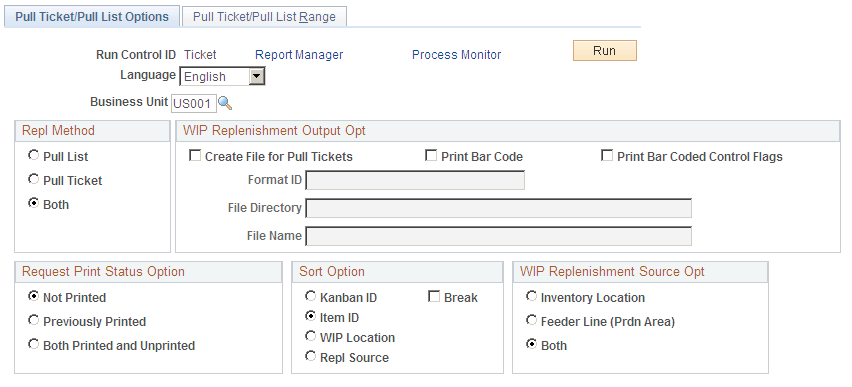Select the Pull Ticket/Pull List Options tab

[x=92, y=17]
